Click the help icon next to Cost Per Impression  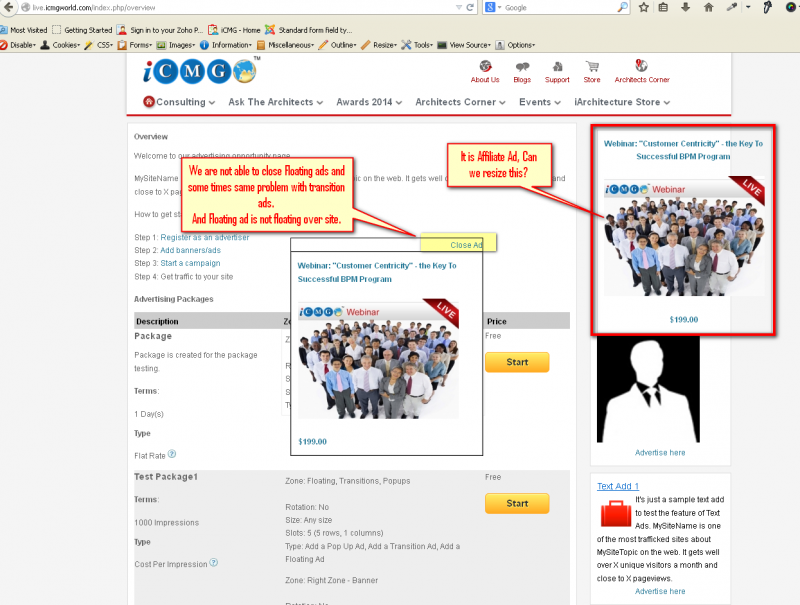pyautogui.click(x=214, y=563)
